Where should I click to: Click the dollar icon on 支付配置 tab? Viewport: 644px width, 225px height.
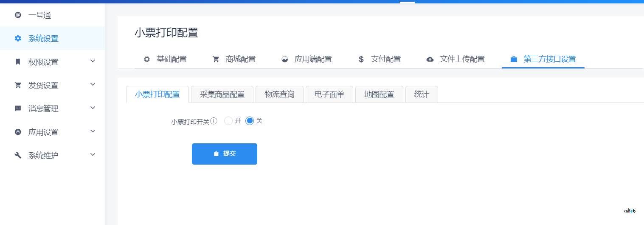[361, 59]
